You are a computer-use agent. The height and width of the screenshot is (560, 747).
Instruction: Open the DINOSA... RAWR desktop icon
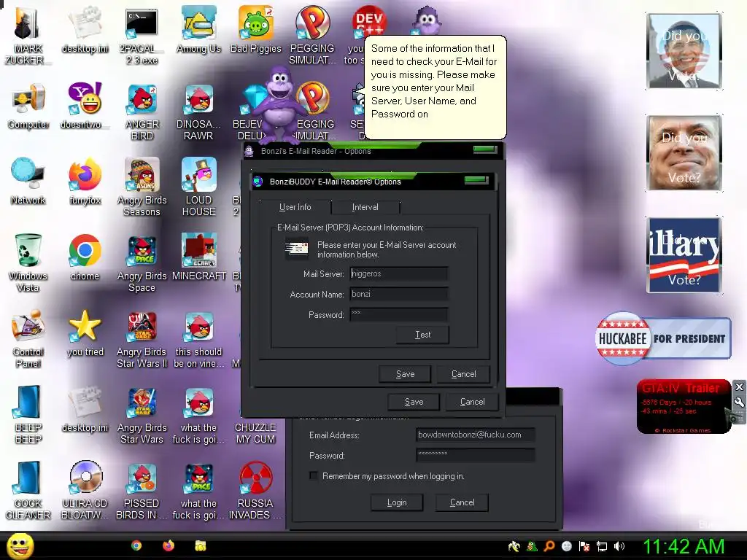tap(198, 112)
